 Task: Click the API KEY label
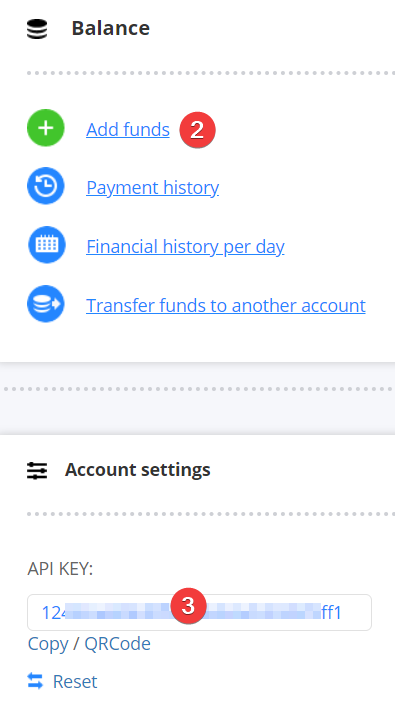tap(60, 569)
